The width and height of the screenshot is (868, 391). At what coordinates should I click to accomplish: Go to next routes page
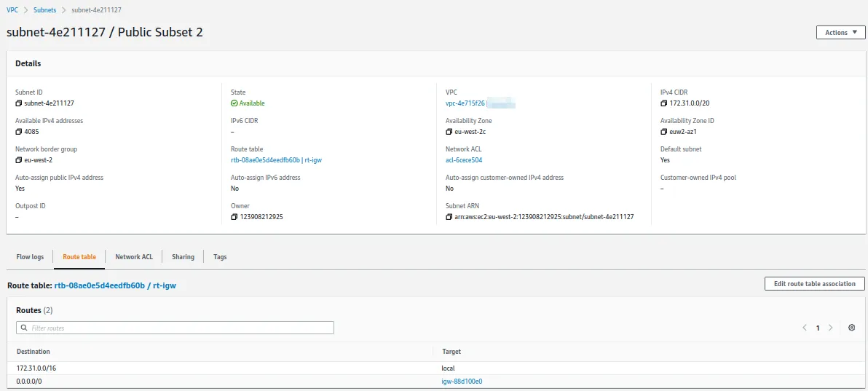tap(830, 328)
